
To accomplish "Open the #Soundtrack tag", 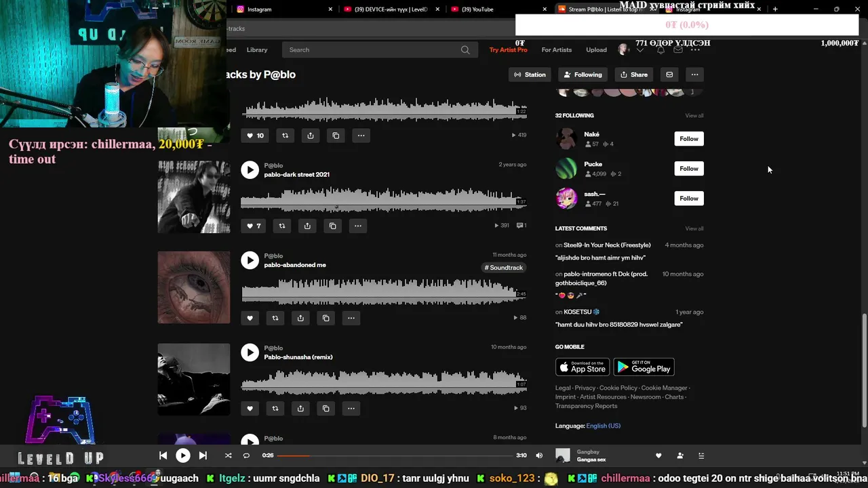I will coord(504,268).
